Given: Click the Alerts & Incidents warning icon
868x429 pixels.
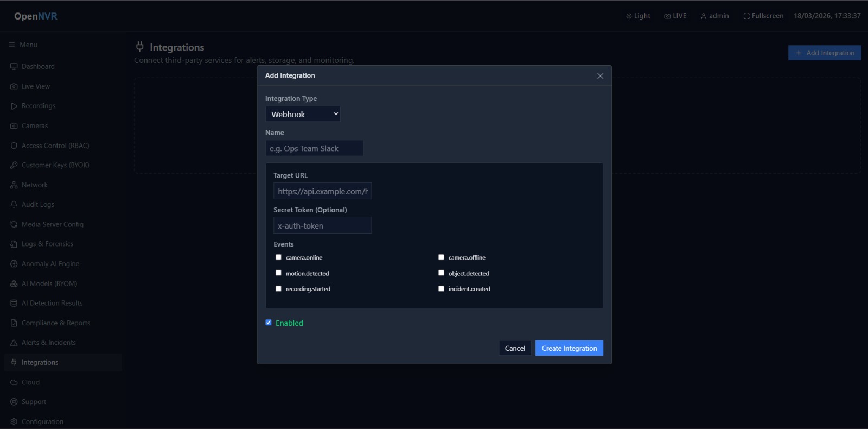Looking at the screenshot, I should point(14,343).
